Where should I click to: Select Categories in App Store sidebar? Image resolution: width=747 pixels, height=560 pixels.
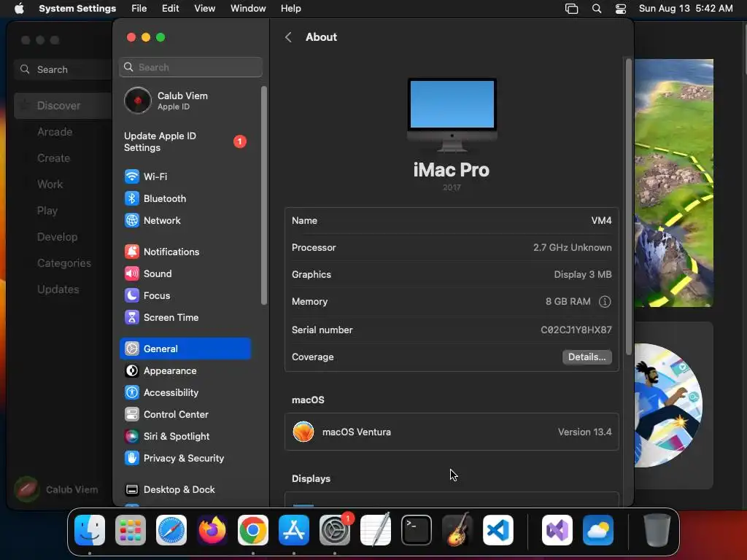click(x=64, y=262)
